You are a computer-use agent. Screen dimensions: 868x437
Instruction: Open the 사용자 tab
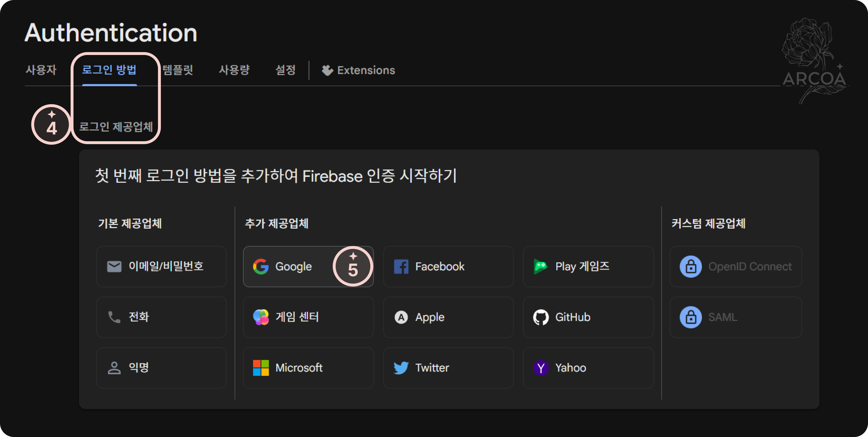41,70
